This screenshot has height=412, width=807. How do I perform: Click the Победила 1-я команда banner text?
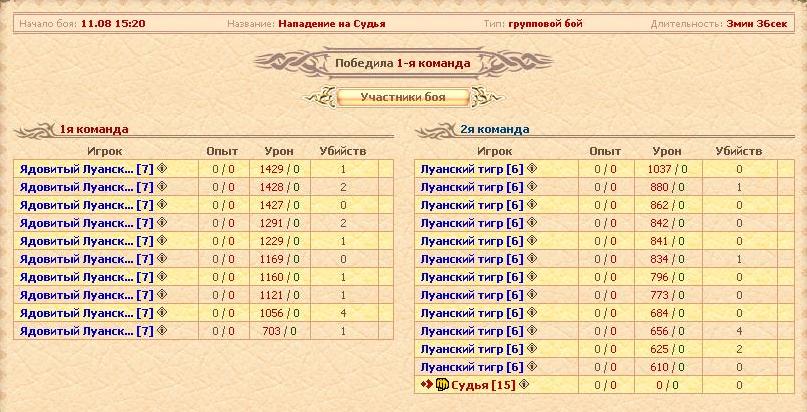coord(402,64)
